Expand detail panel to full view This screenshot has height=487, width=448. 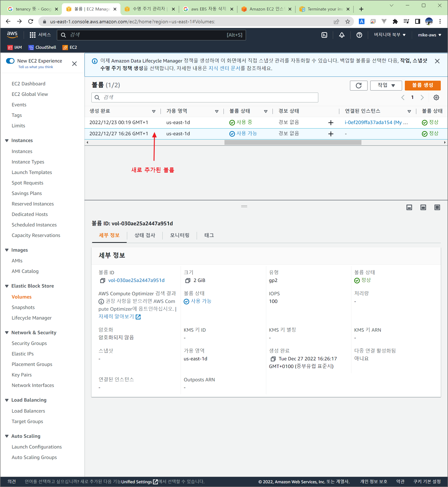coord(437,207)
